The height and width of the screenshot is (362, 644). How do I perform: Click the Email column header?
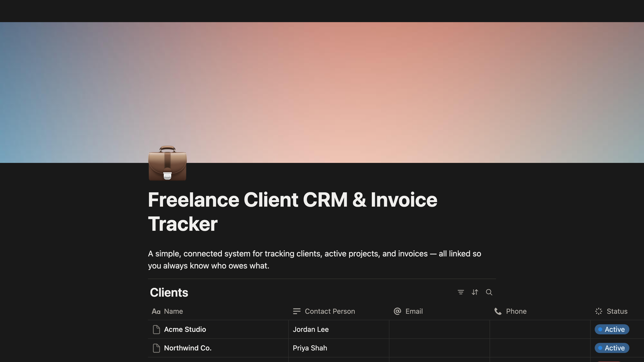439,311
